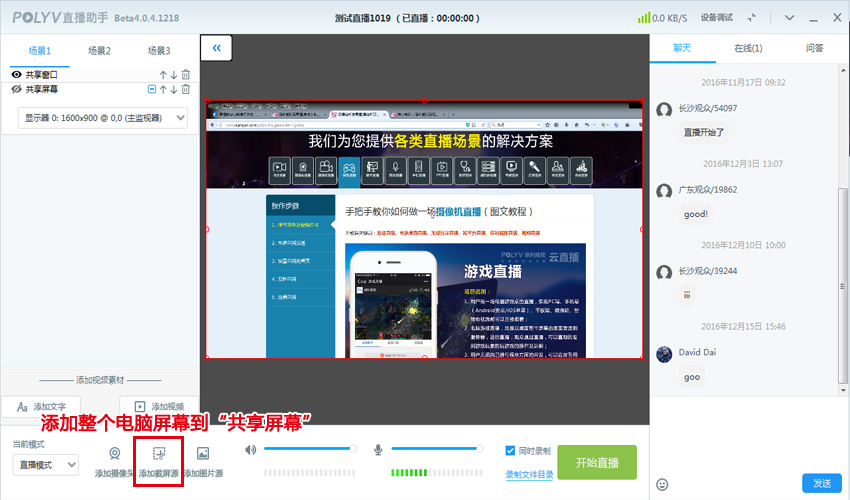Open the 录制文件目录 link
Image resolution: width=850 pixels, height=500 pixels.
tap(528, 474)
